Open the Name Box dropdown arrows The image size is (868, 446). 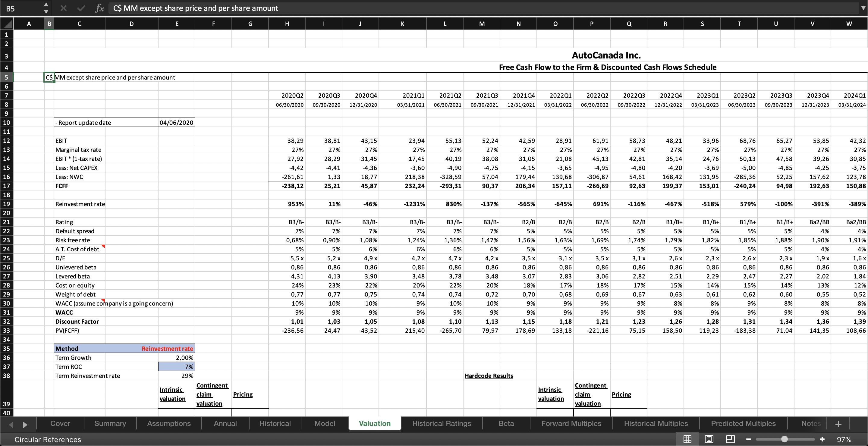click(46, 8)
